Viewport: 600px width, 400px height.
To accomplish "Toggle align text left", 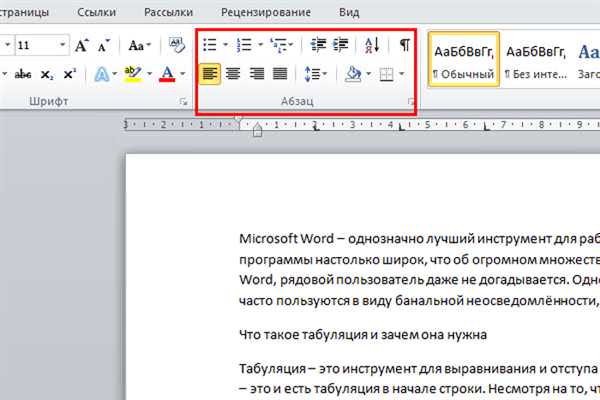I will tap(210, 73).
